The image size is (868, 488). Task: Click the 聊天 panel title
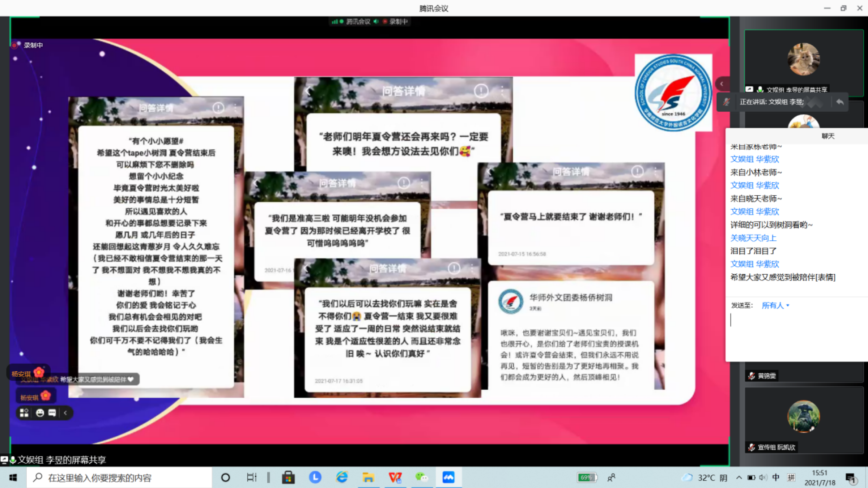pos(828,136)
